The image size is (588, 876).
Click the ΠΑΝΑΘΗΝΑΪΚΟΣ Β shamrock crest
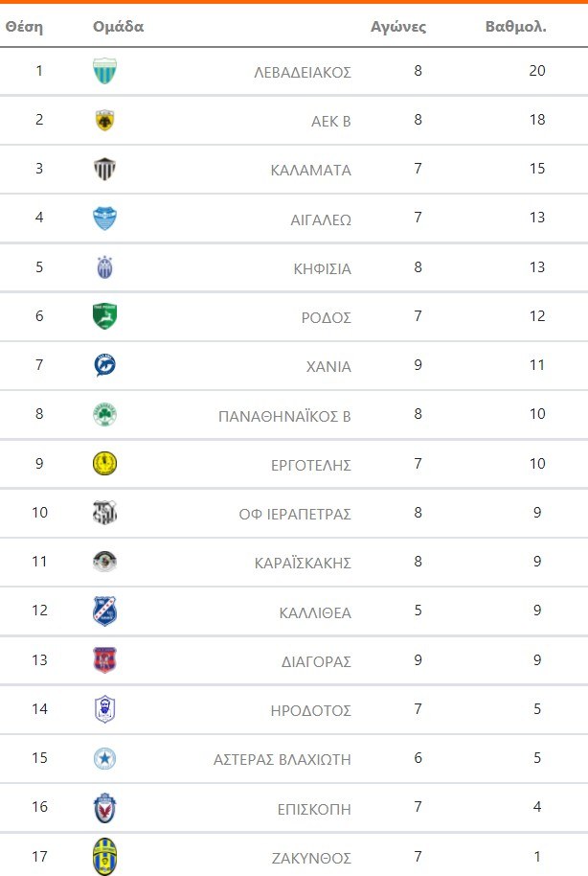104,415
